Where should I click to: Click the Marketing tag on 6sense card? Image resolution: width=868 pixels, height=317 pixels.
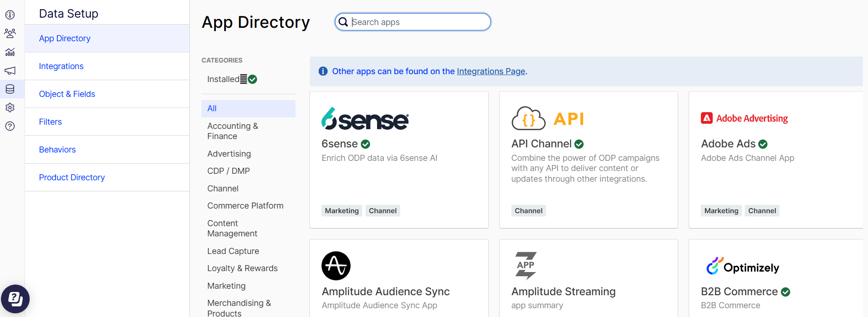342,211
